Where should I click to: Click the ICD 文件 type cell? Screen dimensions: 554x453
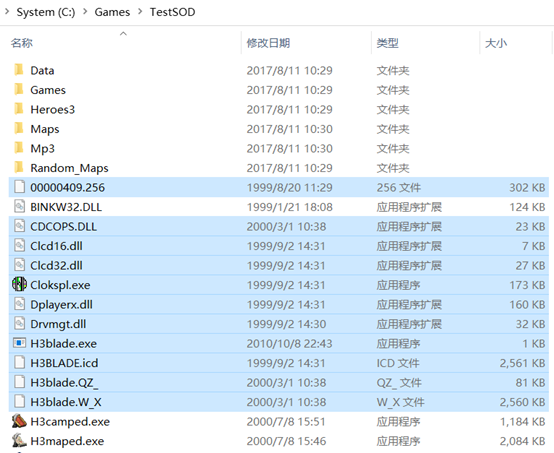point(398,363)
